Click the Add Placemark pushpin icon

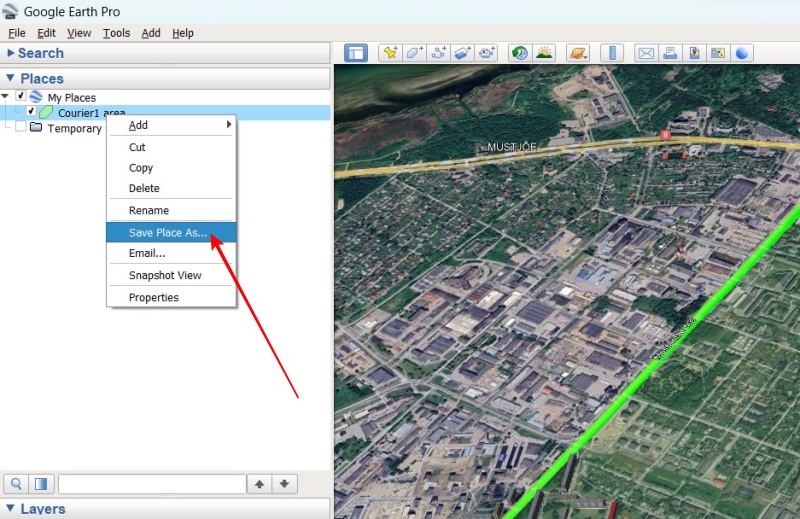pyautogui.click(x=390, y=53)
